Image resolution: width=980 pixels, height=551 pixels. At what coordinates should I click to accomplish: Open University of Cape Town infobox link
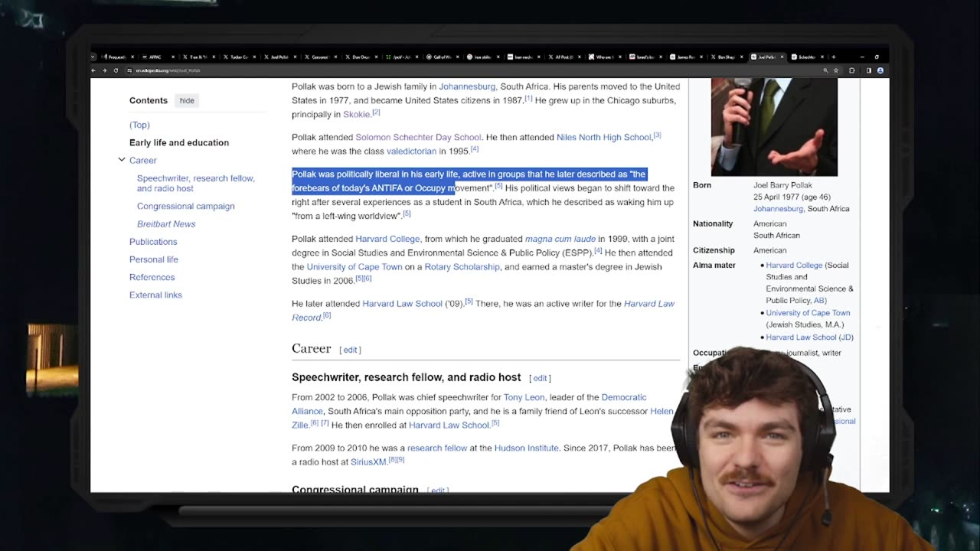[808, 313]
